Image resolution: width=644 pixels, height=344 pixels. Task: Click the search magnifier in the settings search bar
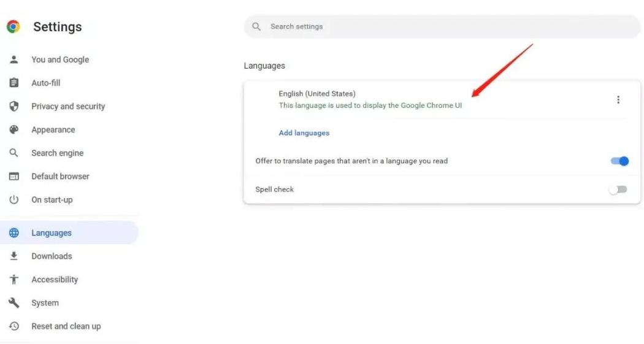click(256, 27)
